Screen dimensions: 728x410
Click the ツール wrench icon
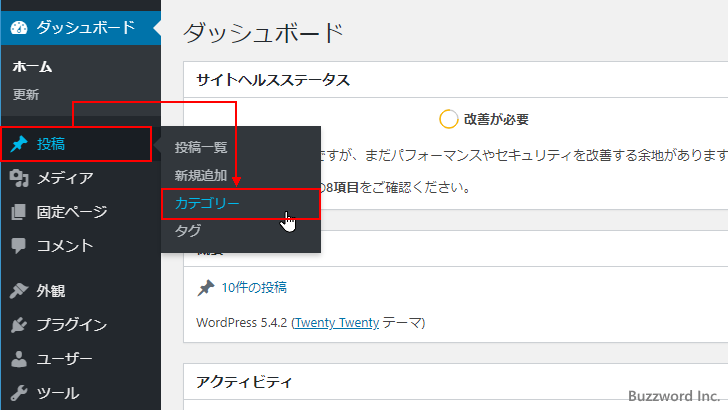tap(19, 392)
